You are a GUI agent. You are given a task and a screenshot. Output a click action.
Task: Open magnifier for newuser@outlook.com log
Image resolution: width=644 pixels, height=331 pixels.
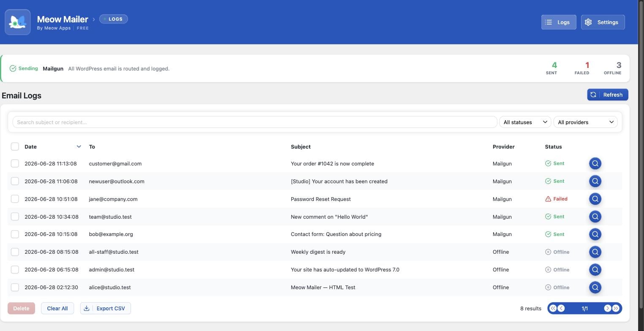595,181
